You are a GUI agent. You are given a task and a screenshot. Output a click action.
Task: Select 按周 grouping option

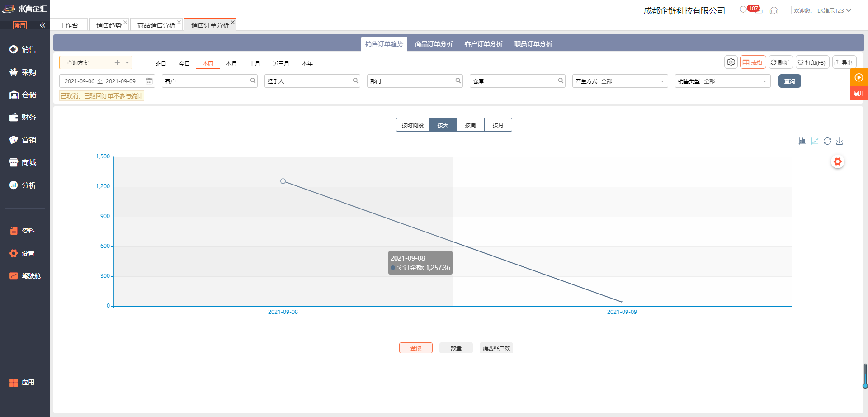click(470, 125)
